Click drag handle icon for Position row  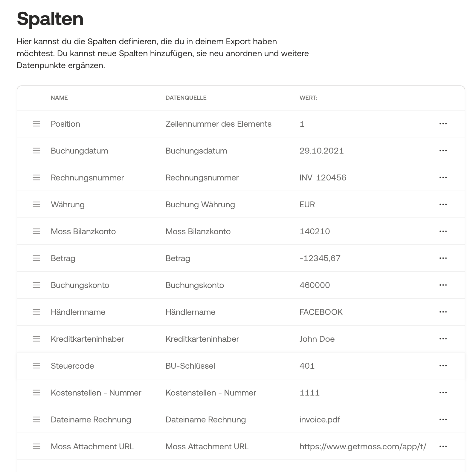[x=36, y=124]
